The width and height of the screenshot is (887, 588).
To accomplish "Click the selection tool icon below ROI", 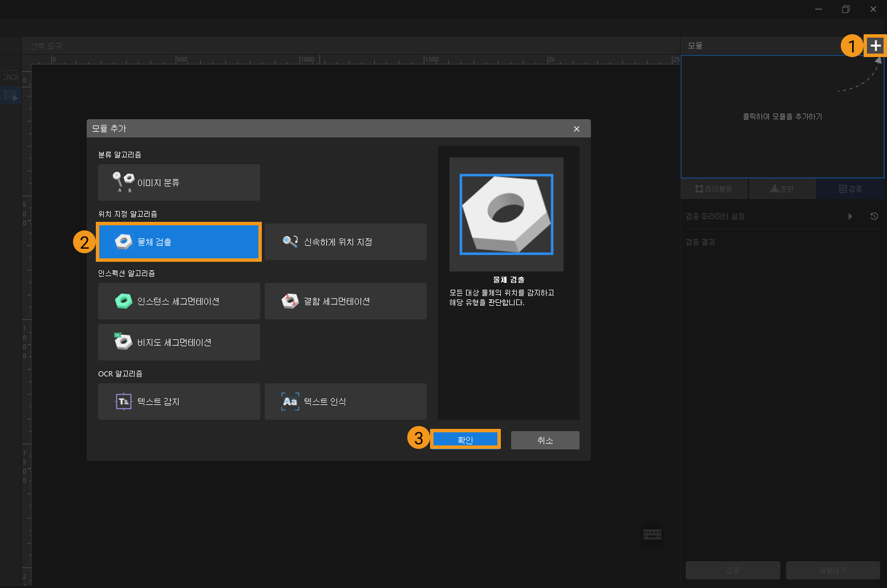I will [11, 95].
